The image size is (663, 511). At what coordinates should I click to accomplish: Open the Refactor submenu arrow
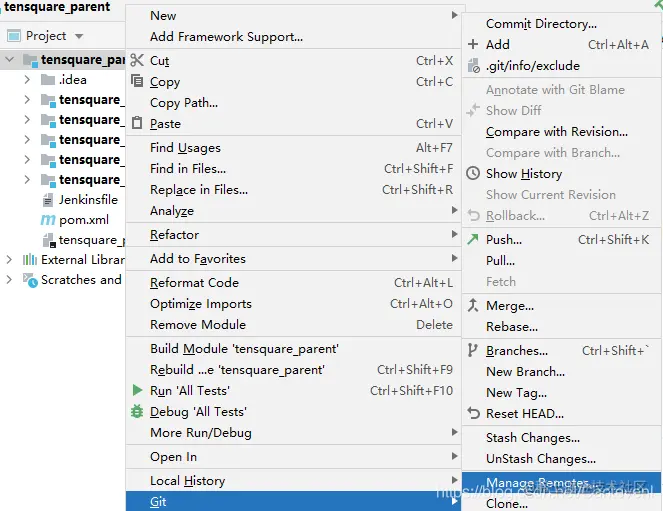[455, 234]
